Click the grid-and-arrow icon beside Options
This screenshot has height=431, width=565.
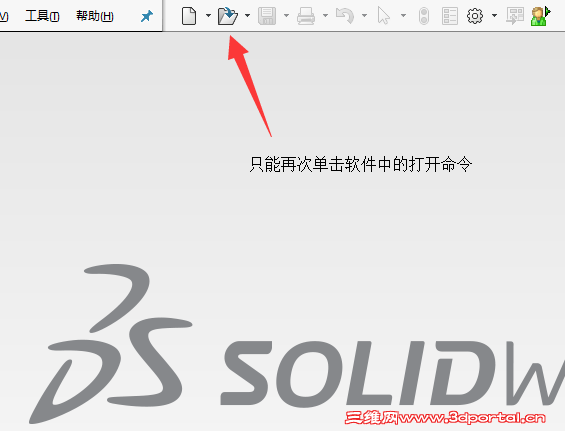(515, 16)
